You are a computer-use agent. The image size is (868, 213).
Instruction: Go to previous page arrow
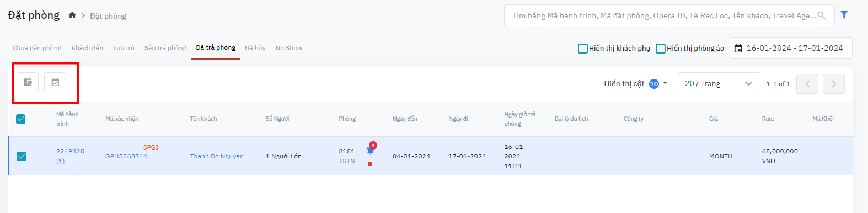click(x=807, y=84)
